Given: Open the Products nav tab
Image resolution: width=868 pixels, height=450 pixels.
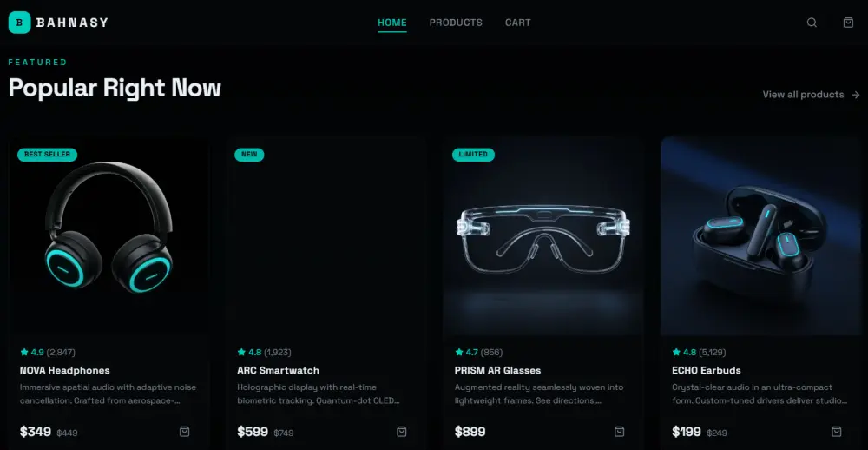Looking at the screenshot, I should [x=456, y=23].
